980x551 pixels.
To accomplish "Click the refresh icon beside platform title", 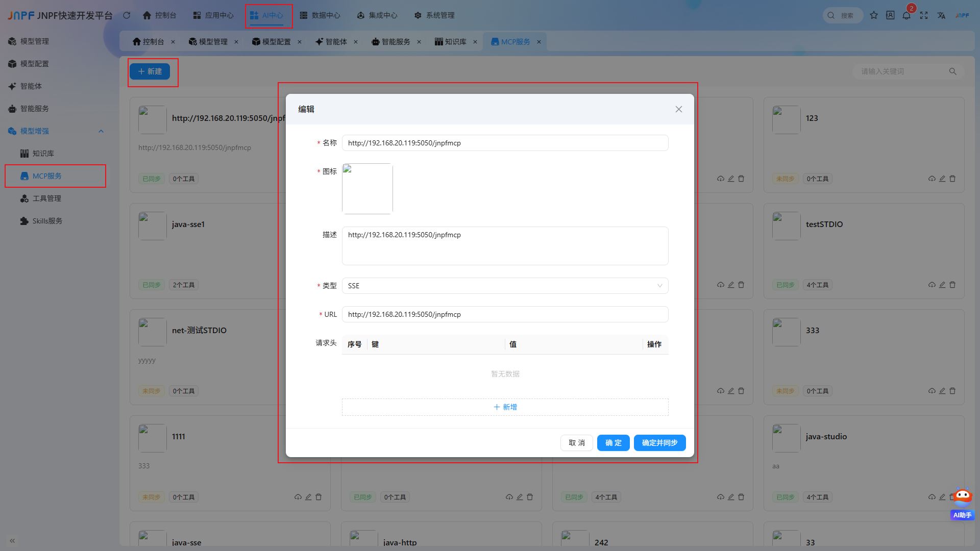I will [x=127, y=15].
